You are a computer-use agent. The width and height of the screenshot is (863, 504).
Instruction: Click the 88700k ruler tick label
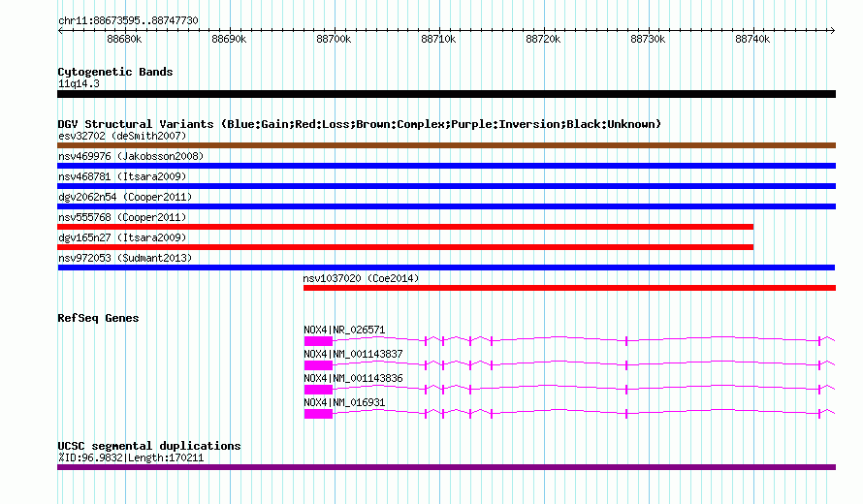tap(334, 39)
